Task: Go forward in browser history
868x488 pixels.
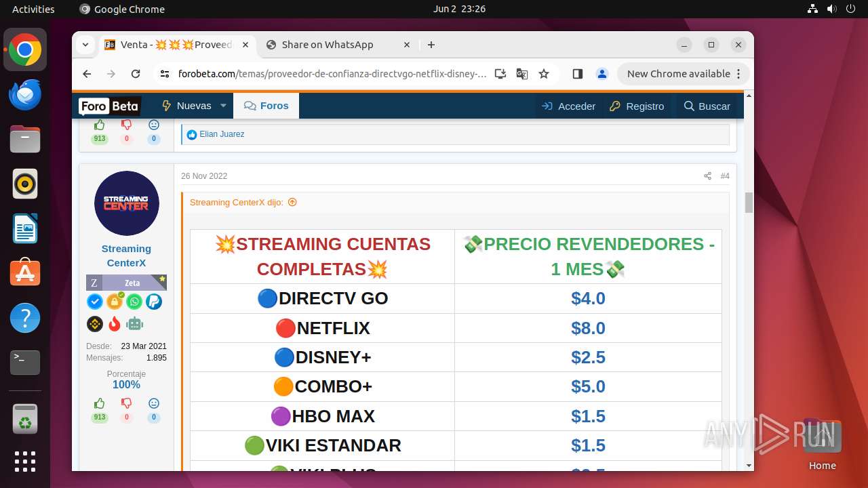Action: [x=111, y=74]
